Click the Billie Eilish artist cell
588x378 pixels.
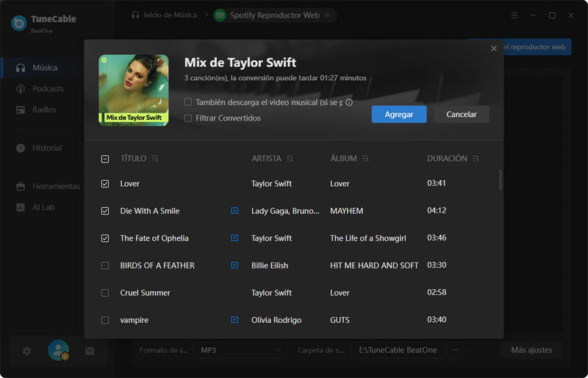click(270, 265)
